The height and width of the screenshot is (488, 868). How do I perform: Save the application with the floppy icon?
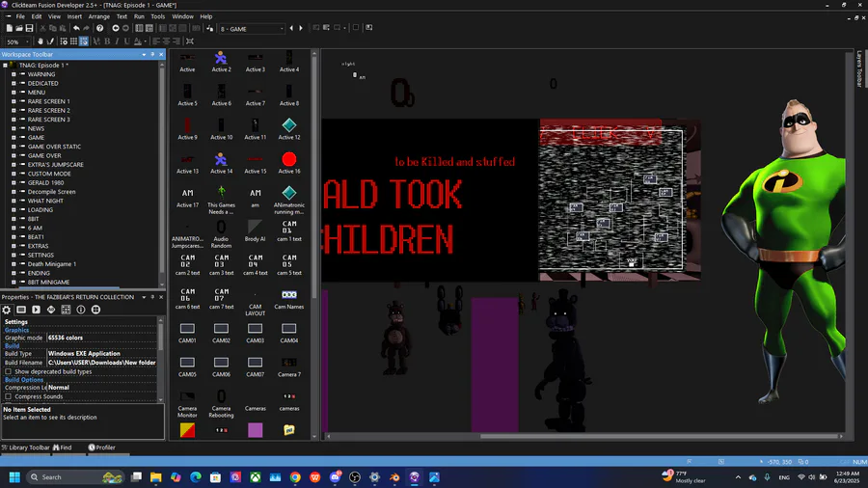(29, 28)
